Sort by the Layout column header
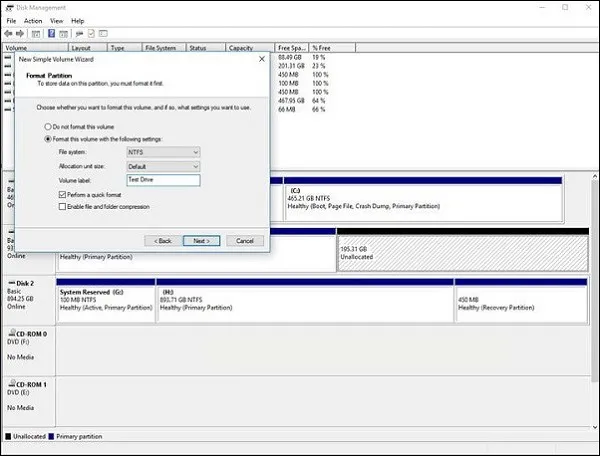The height and width of the screenshot is (456, 600). coord(88,48)
